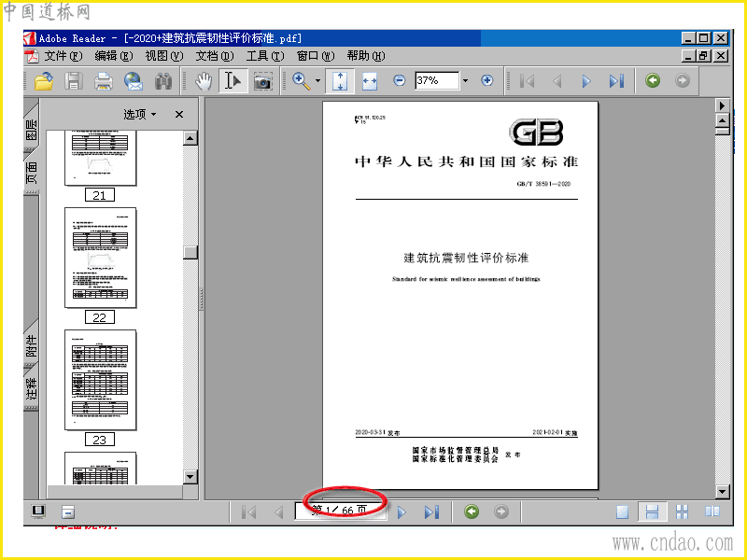Select page 22 thumbnail
The image size is (747, 560).
[x=100, y=258]
